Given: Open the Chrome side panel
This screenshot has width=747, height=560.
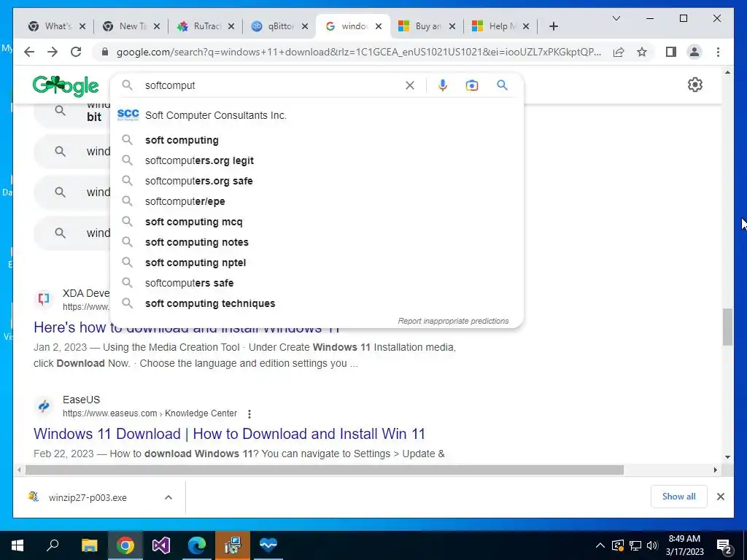Looking at the screenshot, I should pos(671,52).
